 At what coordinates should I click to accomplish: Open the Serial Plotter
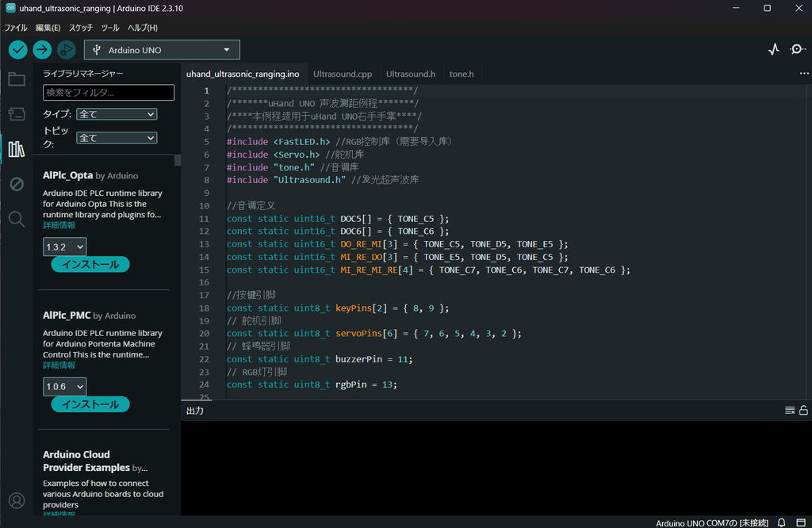pos(774,49)
